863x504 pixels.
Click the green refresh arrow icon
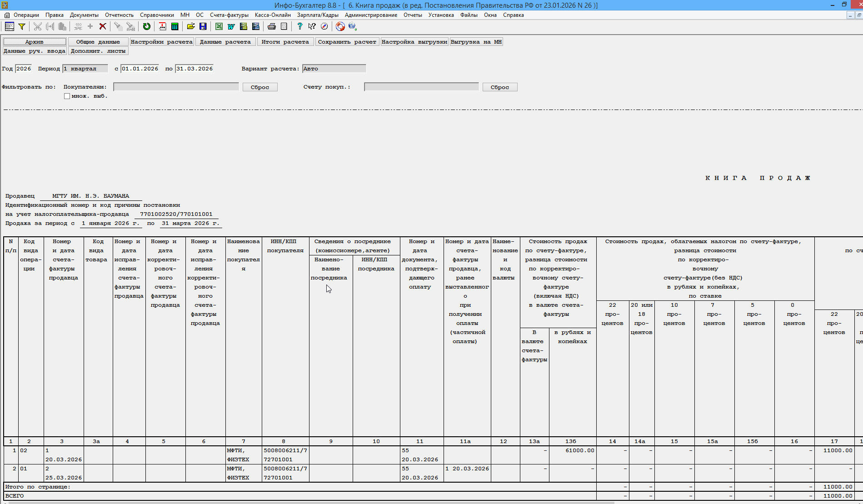coord(146,26)
